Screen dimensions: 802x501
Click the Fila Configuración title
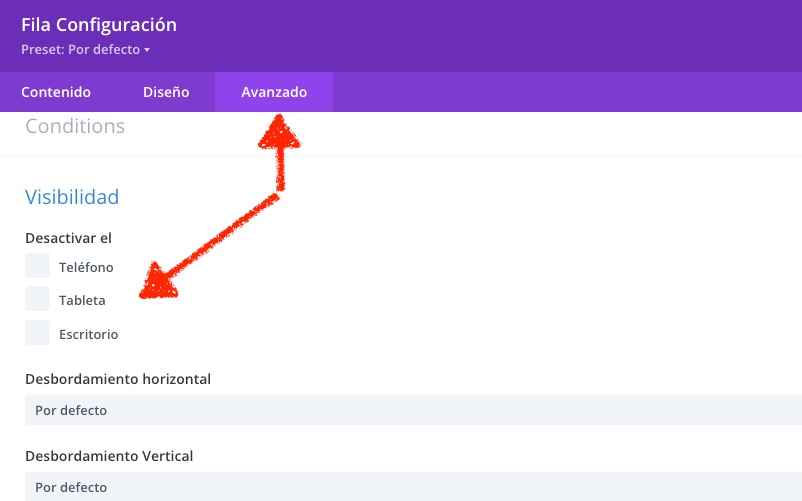(x=99, y=25)
